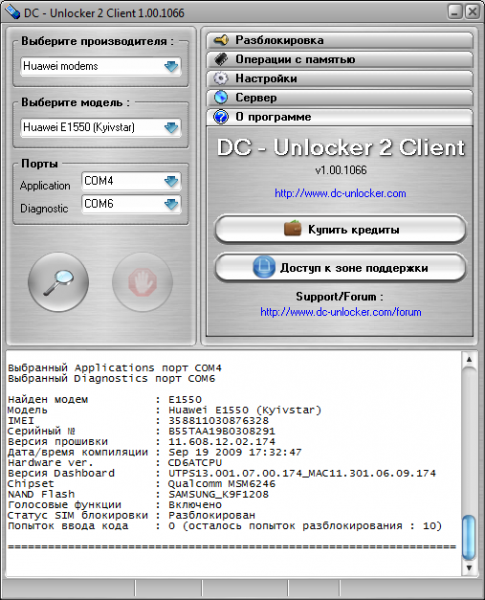485x600 pixels.
Task: Click SIM lock status Разблокирован
Action: tap(212, 515)
